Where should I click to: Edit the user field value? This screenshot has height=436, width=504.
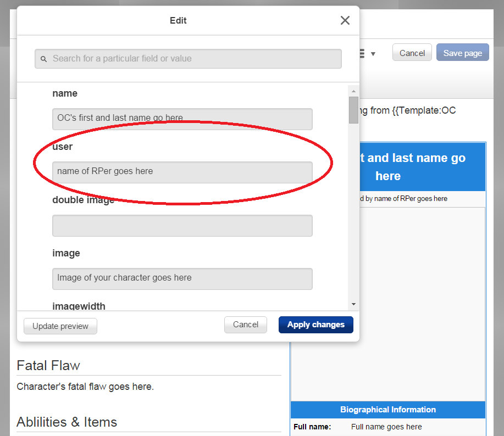coord(182,172)
